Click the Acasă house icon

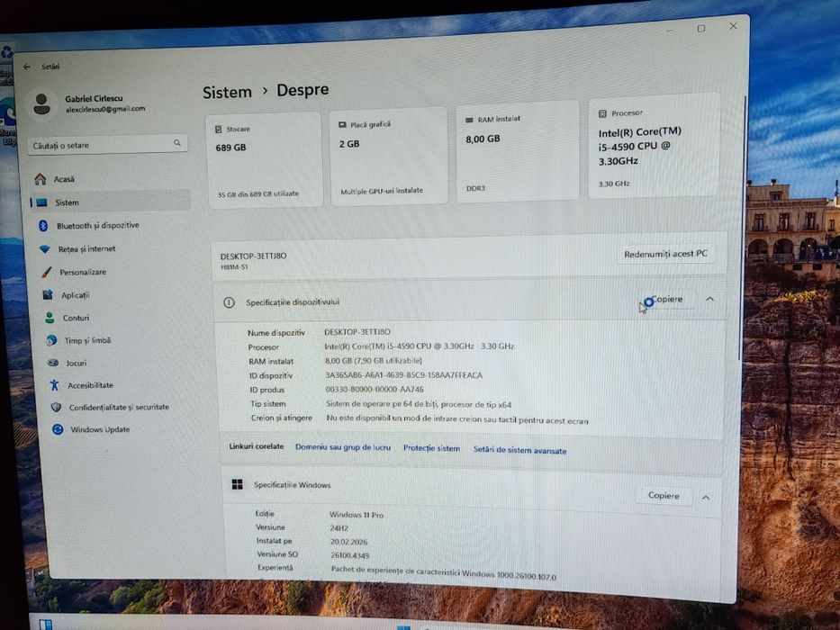[x=41, y=178]
